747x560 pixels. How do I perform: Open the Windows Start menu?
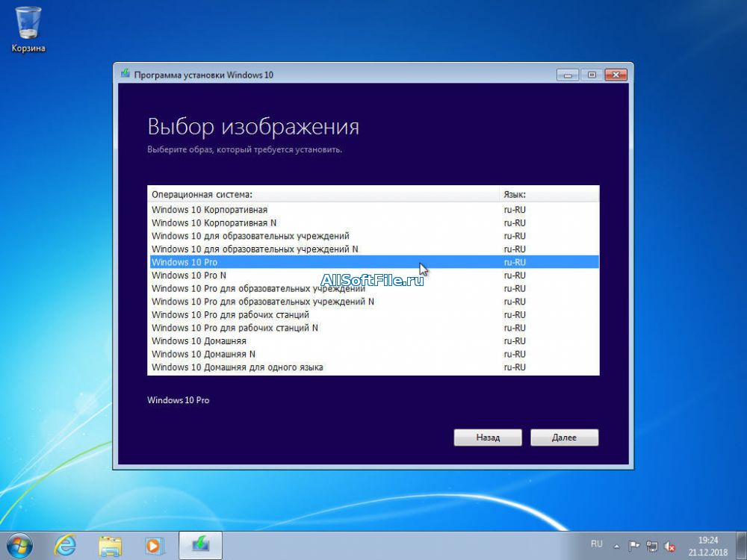click(20, 545)
